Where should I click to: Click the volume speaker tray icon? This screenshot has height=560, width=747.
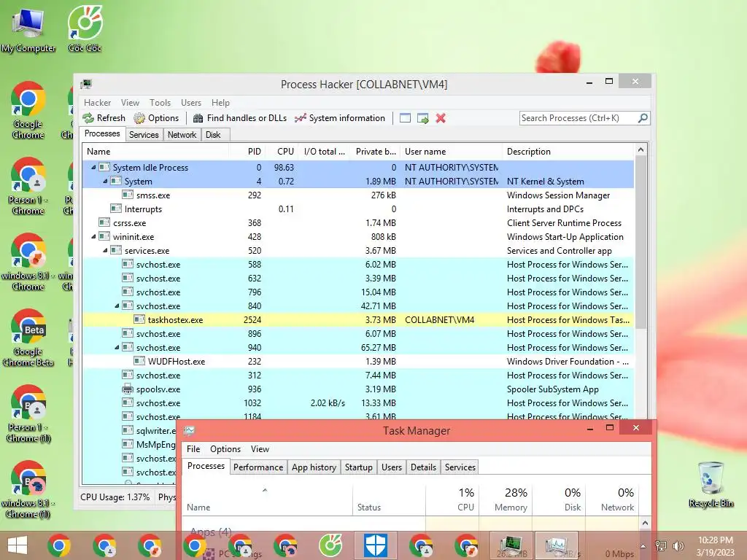[678, 545]
